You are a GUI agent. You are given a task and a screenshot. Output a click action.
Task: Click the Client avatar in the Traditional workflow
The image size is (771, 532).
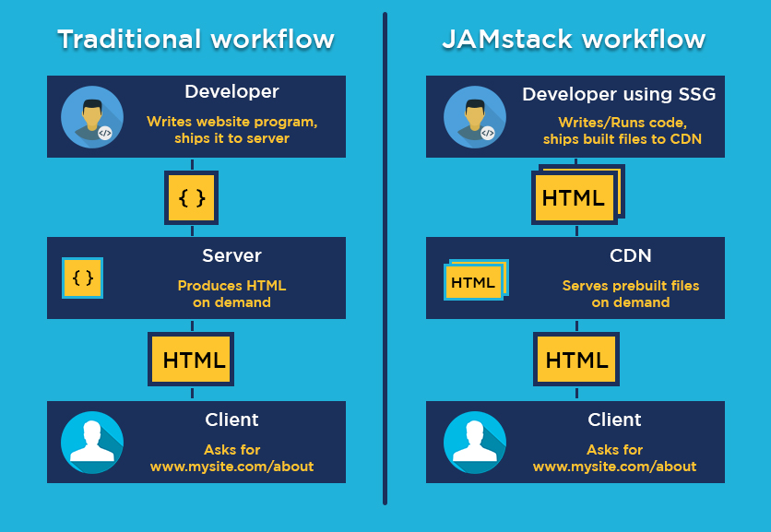(91, 443)
